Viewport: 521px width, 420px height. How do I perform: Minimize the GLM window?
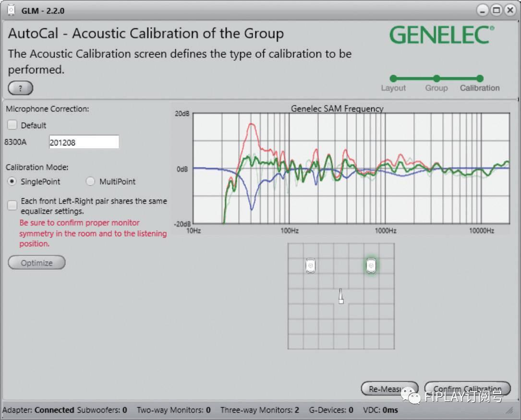pyautogui.click(x=483, y=10)
